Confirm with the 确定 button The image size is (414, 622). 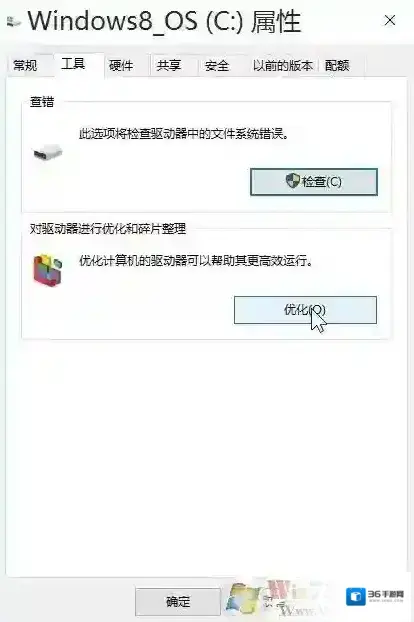[178, 601]
